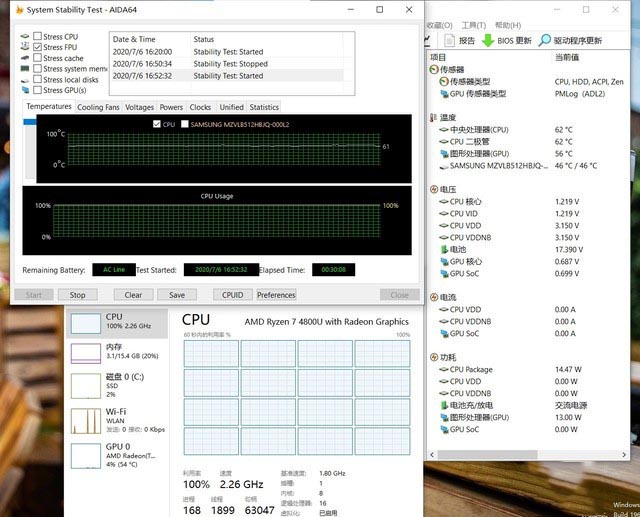Switch to the Cooling Fans tab
This screenshot has width=640, height=517.
tap(98, 107)
